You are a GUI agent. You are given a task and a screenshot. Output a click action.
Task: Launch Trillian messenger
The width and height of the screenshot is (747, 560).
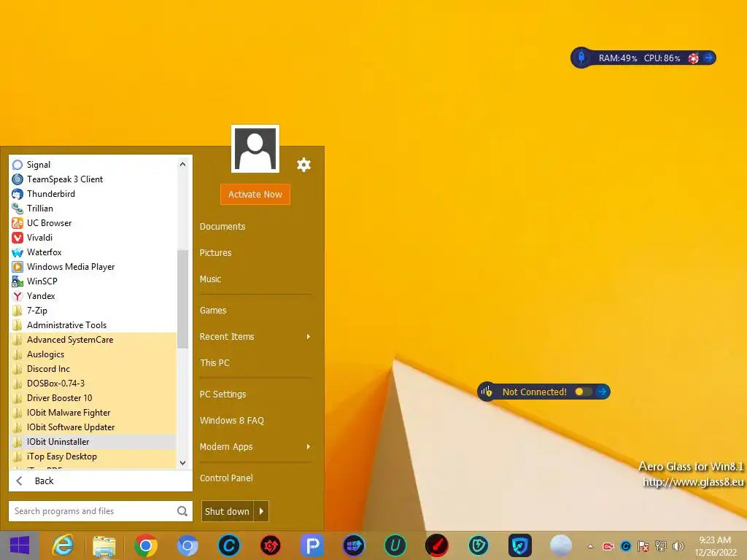(x=93, y=209)
